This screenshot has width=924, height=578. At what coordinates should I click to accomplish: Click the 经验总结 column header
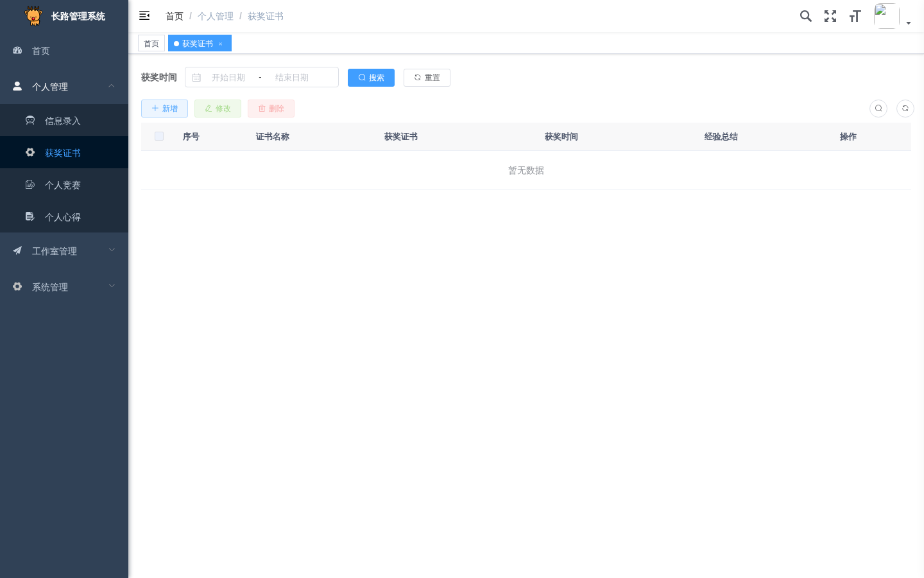click(x=721, y=137)
